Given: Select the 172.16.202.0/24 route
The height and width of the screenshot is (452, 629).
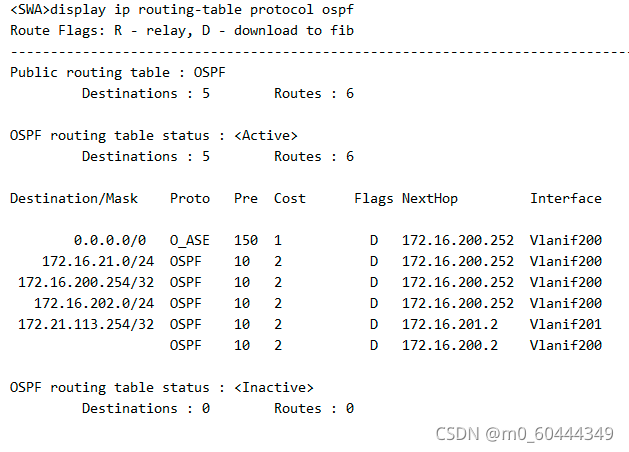Looking at the screenshot, I should point(94,303).
